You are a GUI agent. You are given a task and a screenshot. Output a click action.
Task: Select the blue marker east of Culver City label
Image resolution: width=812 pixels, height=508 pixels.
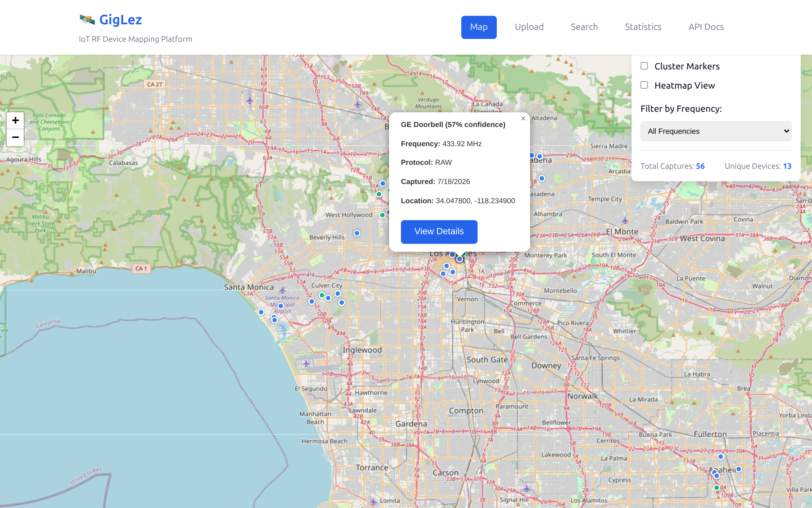(x=338, y=294)
